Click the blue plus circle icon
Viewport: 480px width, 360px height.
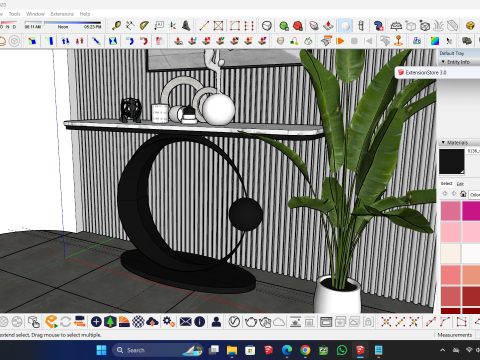click(x=96, y=322)
